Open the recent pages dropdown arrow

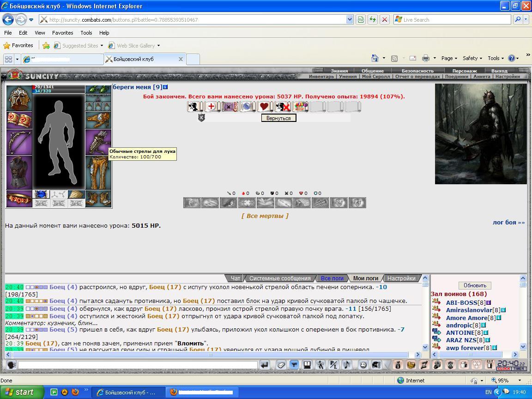coord(31,20)
